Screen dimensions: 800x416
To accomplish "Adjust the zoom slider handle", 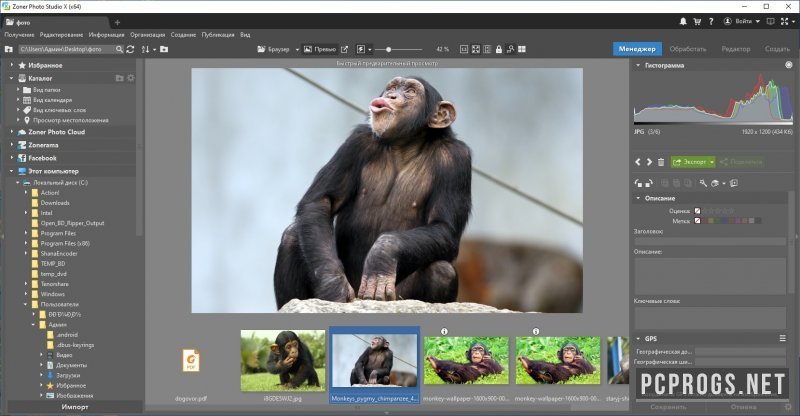I will coord(388,50).
